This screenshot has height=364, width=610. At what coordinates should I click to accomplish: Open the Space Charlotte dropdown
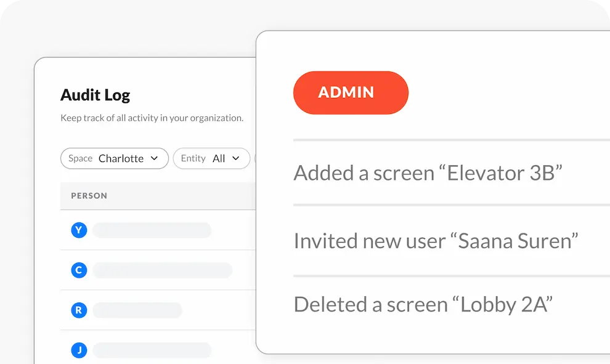pyautogui.click(x=115, y=158)
